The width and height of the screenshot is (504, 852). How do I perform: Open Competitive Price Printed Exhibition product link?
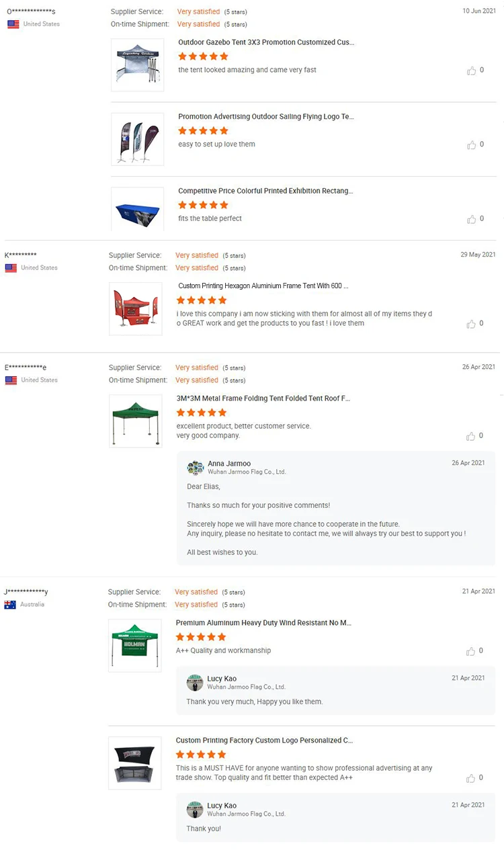(265, 191)
